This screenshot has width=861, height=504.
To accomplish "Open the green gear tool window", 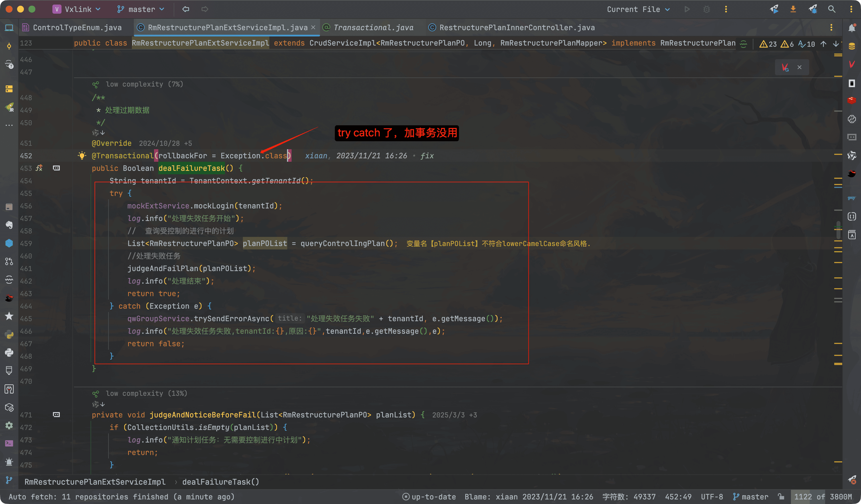I will (x=9, y=425).
